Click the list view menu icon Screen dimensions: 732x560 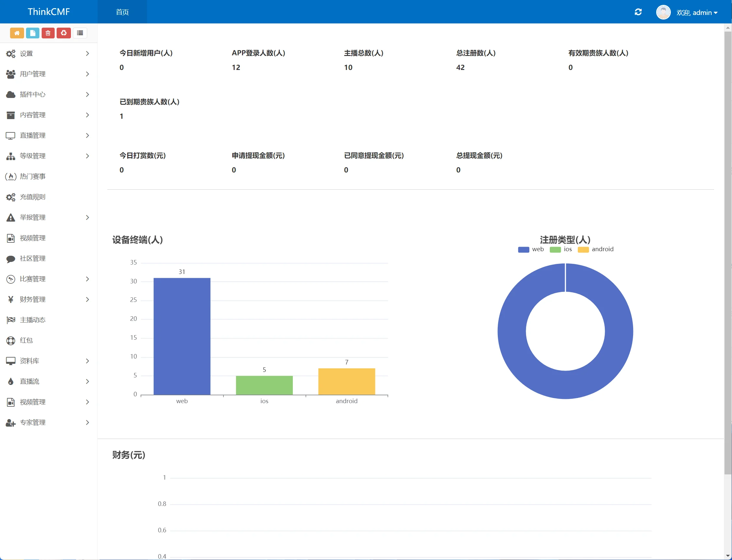(80, 33)
